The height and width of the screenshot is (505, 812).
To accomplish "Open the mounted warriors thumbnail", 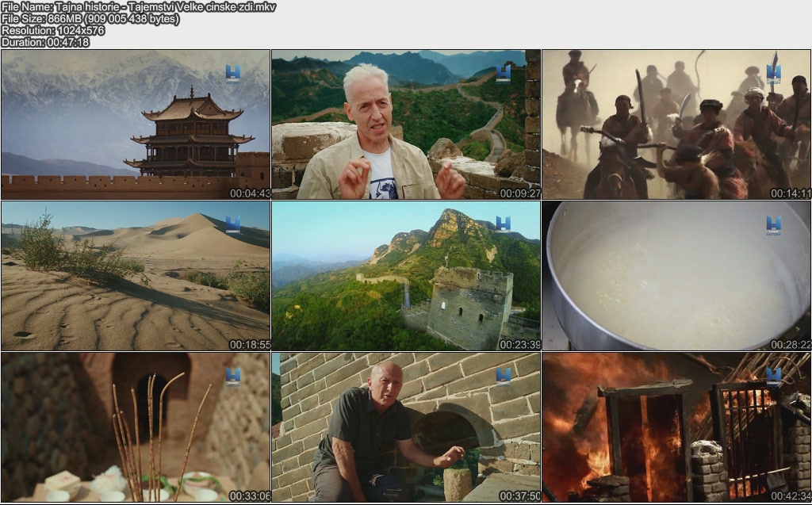I will point(676,124).
